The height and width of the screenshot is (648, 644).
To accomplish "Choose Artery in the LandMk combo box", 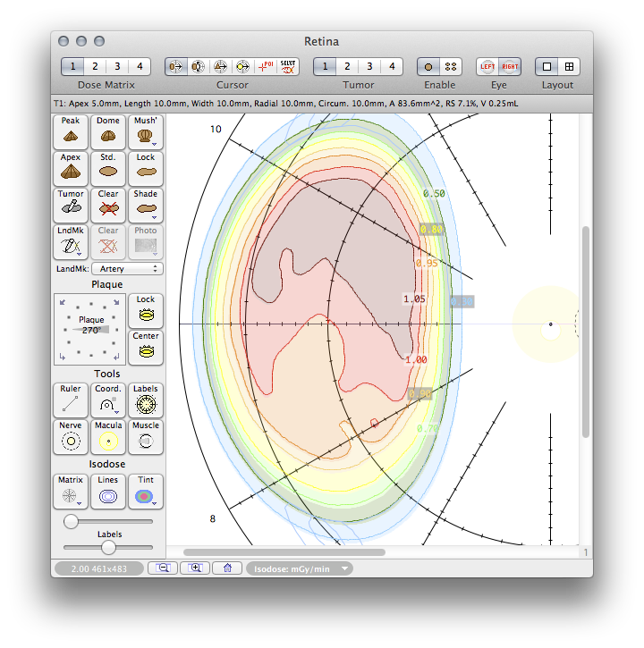I will point(127,269).
